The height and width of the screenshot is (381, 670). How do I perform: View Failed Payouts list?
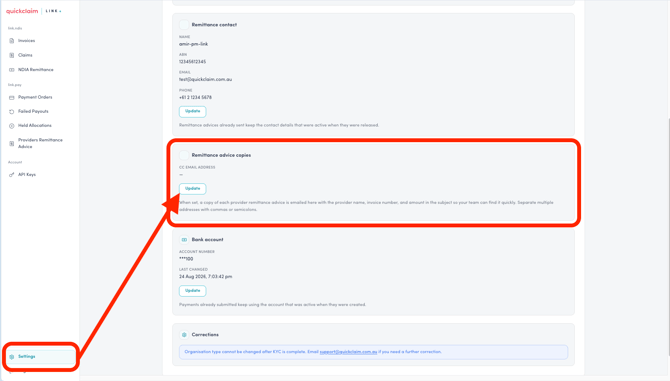pyautogui.click(x=33, y=111)
